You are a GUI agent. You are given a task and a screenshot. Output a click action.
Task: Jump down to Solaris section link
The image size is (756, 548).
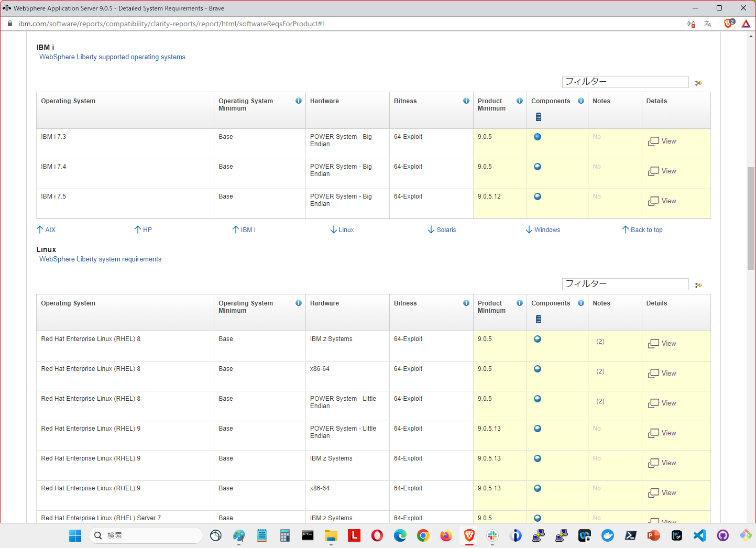coord(442,229)
